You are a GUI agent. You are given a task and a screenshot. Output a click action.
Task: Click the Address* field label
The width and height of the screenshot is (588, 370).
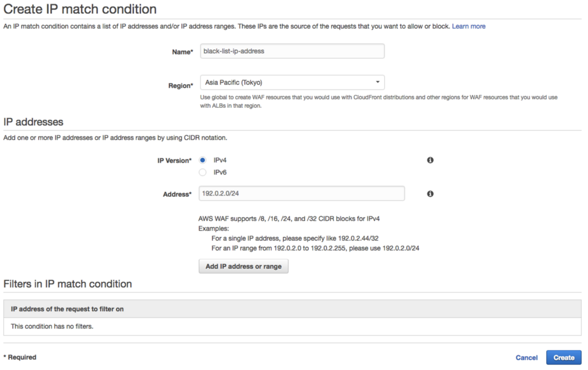(177, 194)
